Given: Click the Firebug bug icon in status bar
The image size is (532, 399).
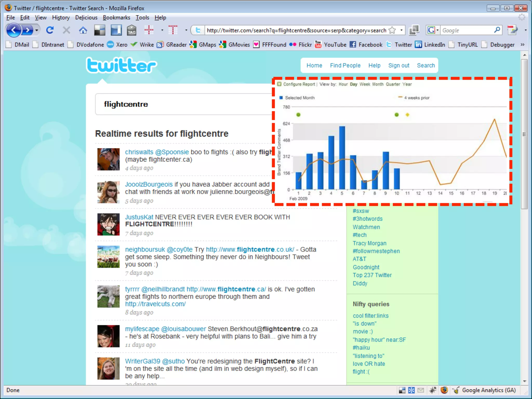Looking at the screenshot, I should pos(433,390).
